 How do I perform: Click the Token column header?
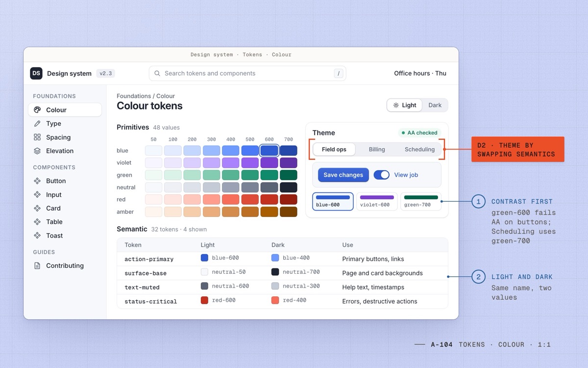click(x=133, y=245)
